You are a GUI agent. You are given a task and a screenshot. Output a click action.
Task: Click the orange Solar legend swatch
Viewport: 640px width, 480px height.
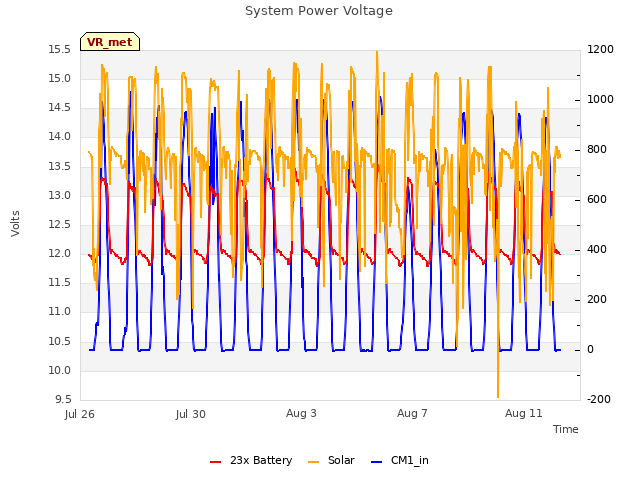(x=313, y=462)
